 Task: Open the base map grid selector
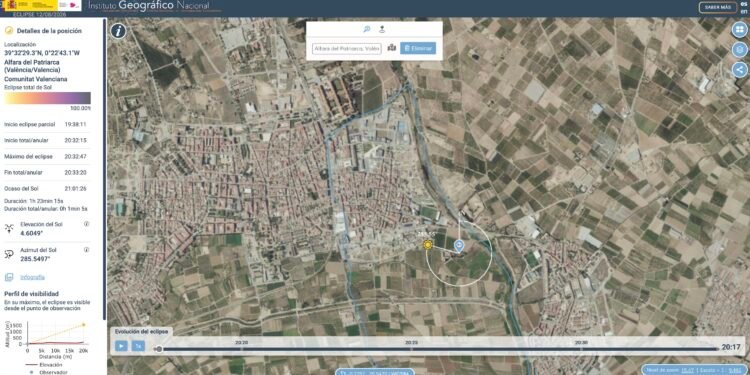[740, 30]
